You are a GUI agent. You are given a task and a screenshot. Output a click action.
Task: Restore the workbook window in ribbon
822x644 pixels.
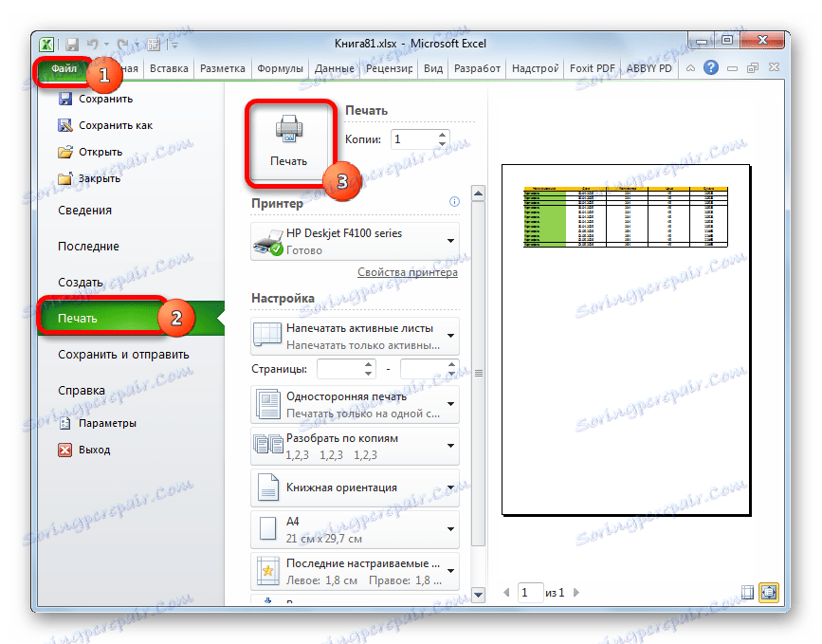tap(753, 68)
